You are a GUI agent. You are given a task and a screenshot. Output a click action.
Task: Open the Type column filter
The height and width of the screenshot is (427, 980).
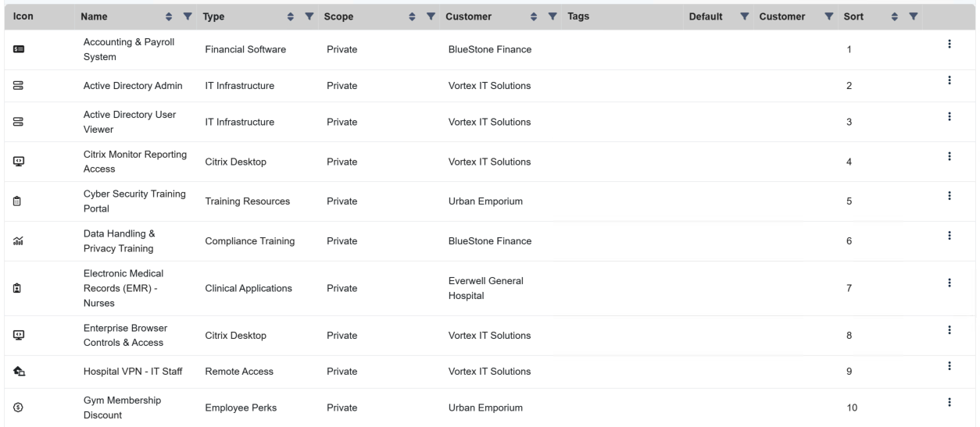(309, 16)
